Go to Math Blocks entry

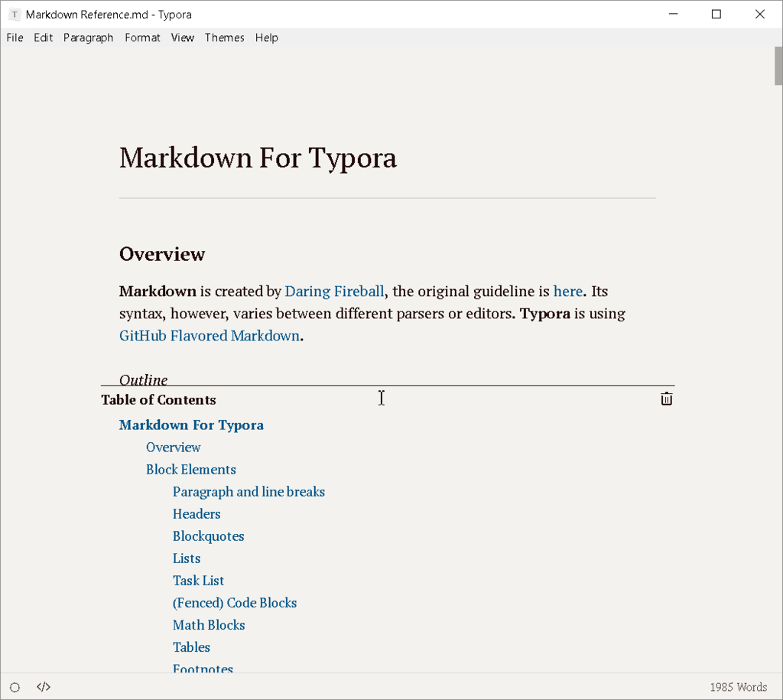coord(209,625)
